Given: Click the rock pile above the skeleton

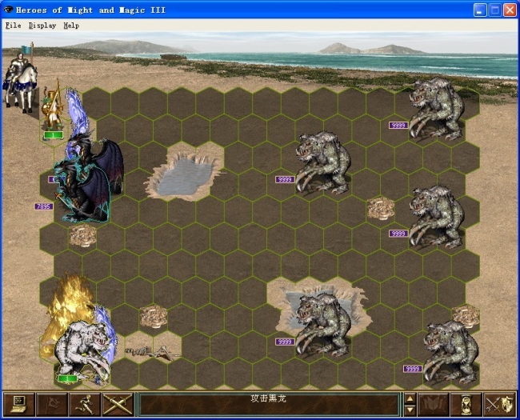Looking at the screenshot, I should click(154, 317).
